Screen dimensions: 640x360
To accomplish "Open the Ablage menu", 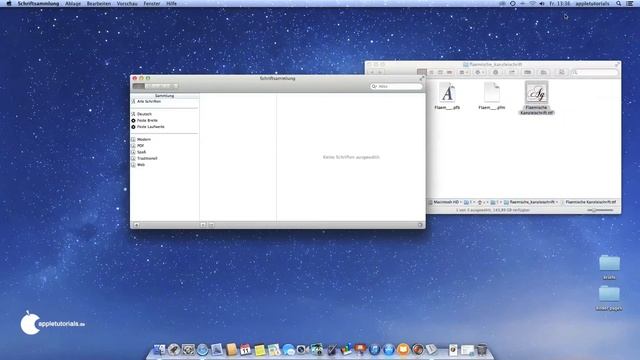I will coord(73,3).
